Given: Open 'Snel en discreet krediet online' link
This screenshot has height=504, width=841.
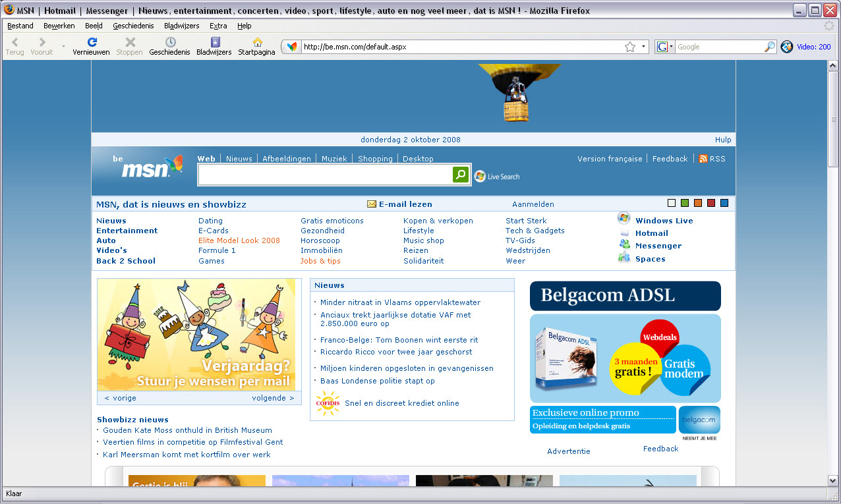Looking at the screenshot, I should 402,403.
